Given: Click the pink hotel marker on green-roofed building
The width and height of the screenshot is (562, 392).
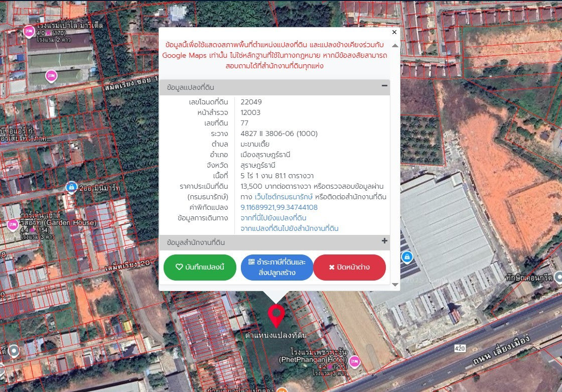Looking at the screenshot, I should pos(51,76).
